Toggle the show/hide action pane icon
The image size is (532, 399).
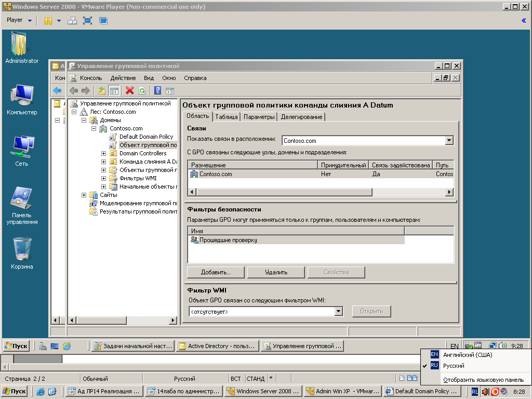[170, 90]
